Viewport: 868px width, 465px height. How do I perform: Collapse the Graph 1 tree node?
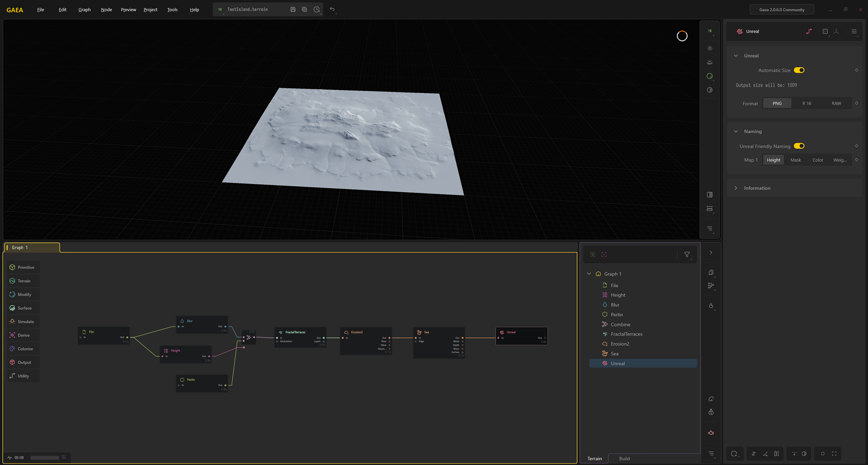[x=589, y=274]
